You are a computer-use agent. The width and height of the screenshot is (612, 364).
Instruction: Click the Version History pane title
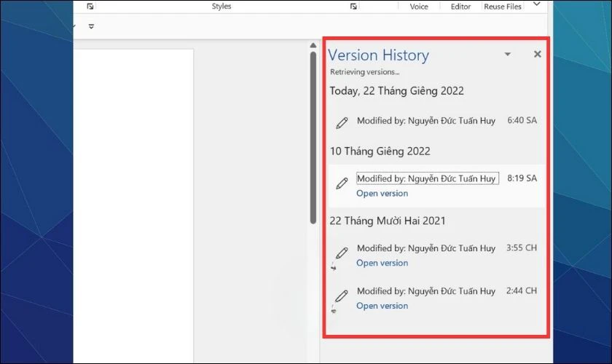point(378,55)
